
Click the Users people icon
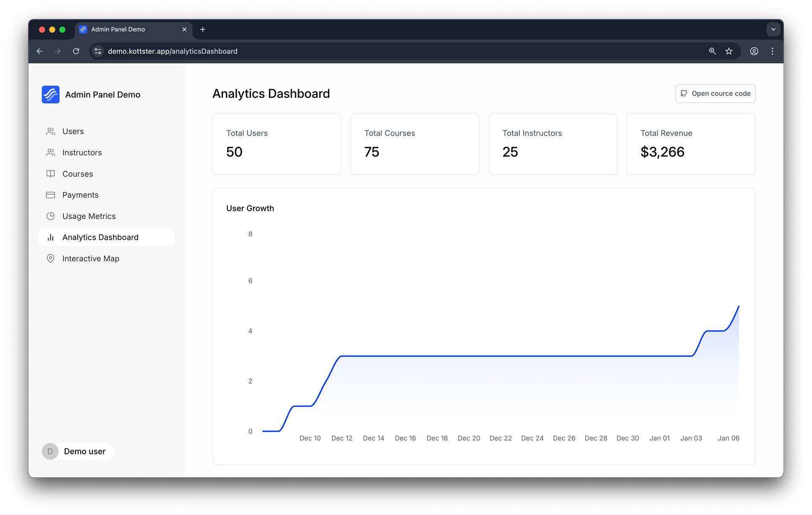tap(51, 131)
